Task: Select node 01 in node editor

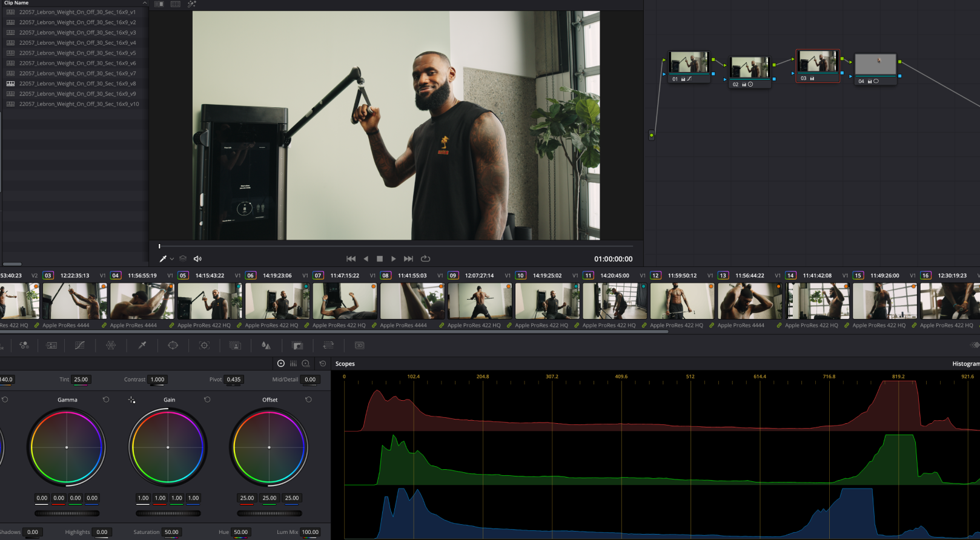Action: point(689,67)
